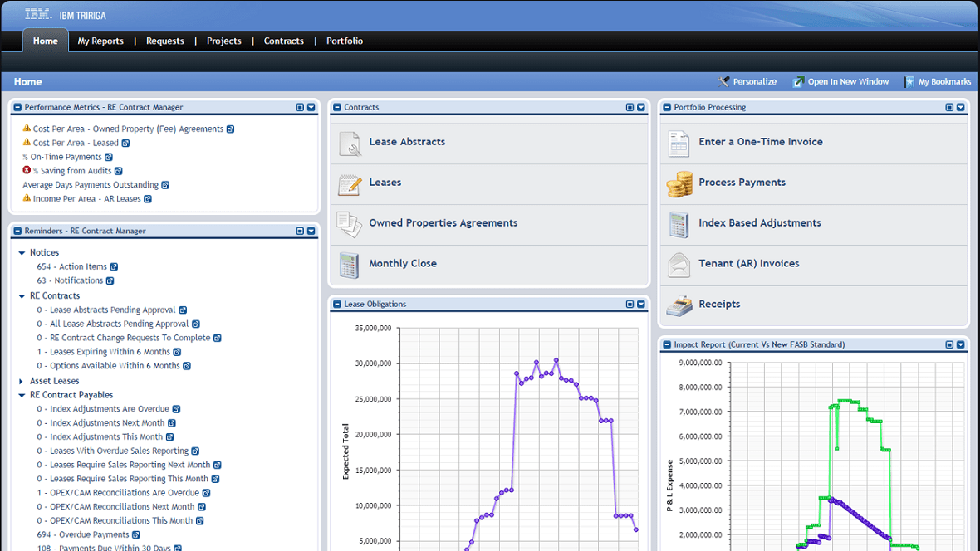Open detail icon beside Leases Expiring Within 6 Months
This screenshot has width=980, height=551.
(177, 353)
